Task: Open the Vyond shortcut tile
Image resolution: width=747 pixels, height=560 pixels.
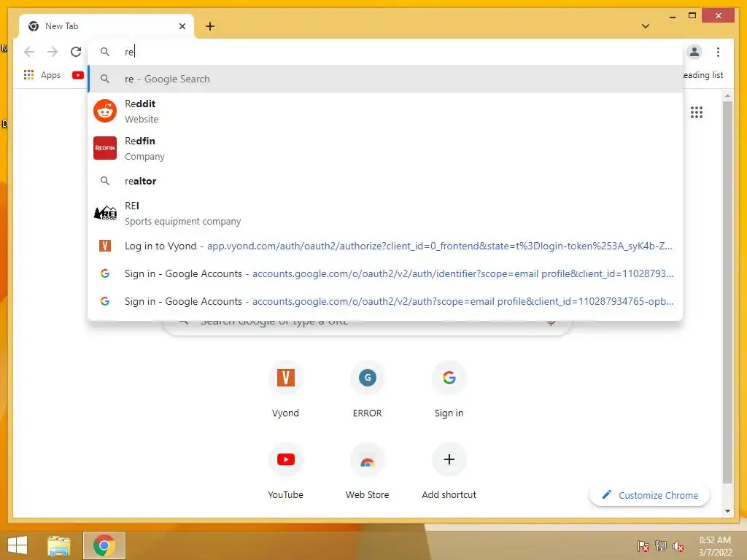Action: click(x=285, y=389)
